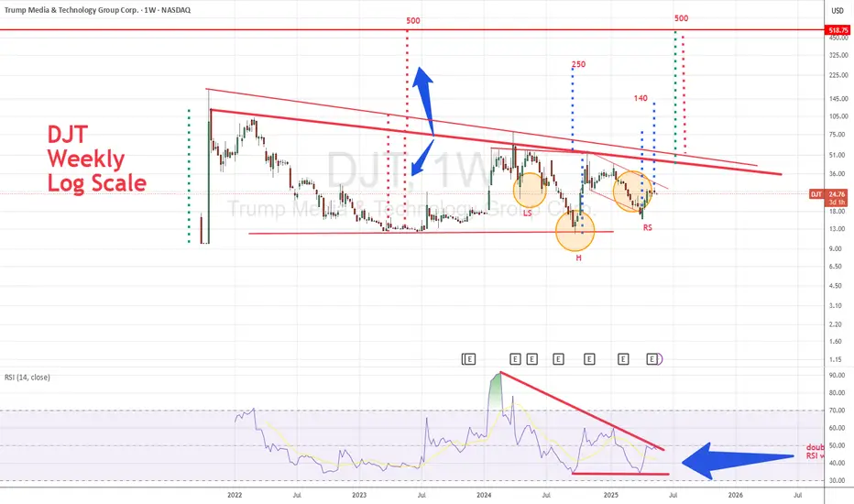Click the rightmost earnings E marker with purple circle

pyautogui.click(x=653, y=359)
